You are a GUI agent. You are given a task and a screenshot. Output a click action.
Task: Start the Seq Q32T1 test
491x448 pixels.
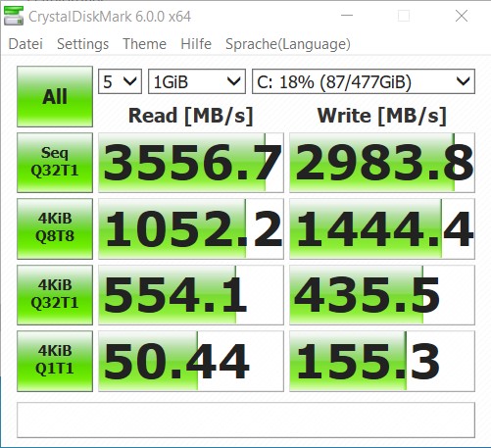point(55,163)
